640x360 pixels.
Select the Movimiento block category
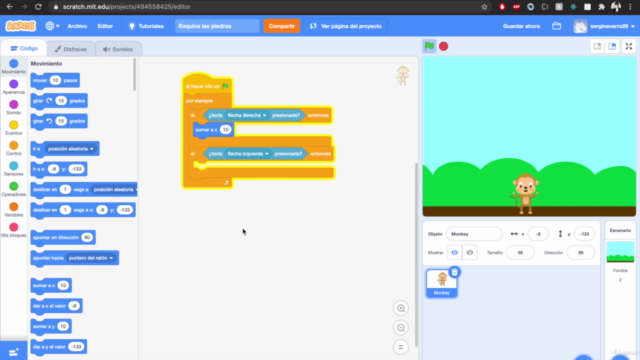13,67
